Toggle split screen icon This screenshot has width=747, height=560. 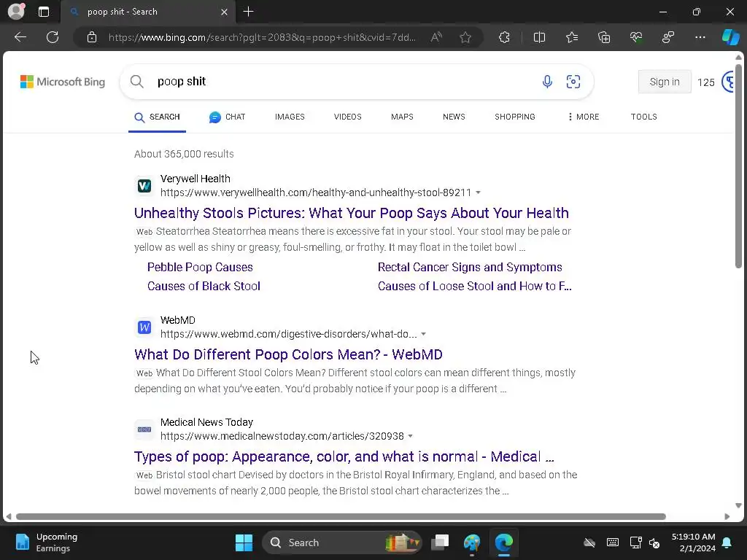click(x=539, y=37)
